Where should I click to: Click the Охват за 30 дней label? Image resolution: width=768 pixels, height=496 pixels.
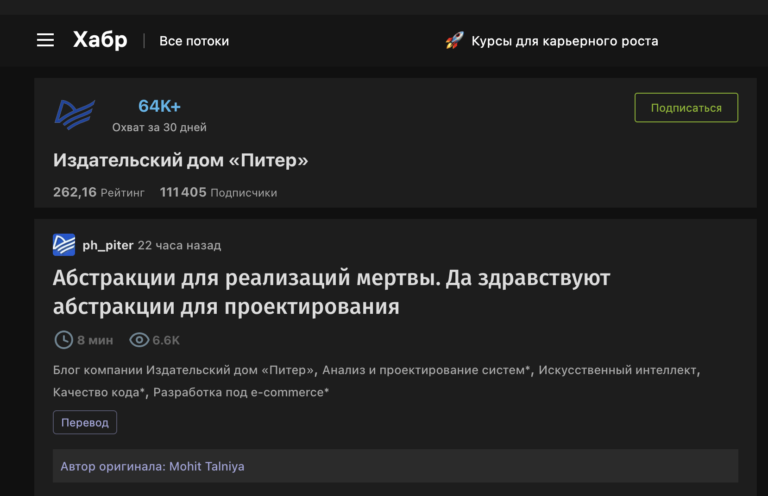pyautogui.click(x=159, y=127)
